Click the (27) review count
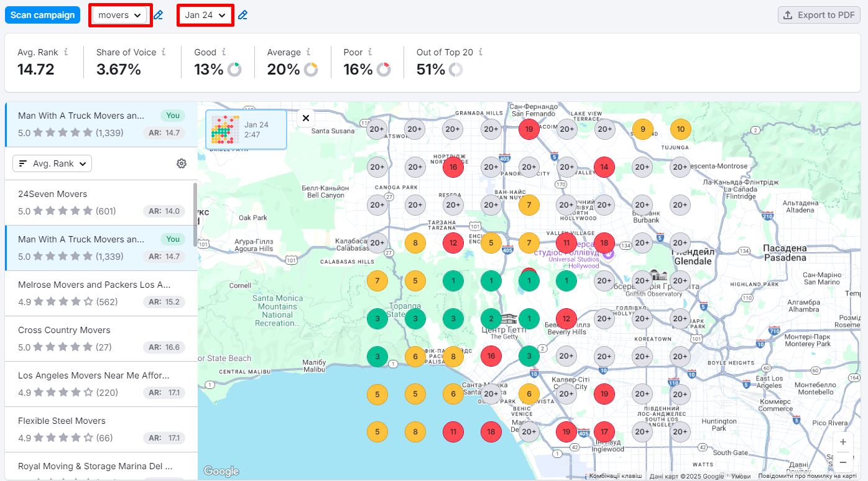The image size is (868, 481). pos(104,347)
